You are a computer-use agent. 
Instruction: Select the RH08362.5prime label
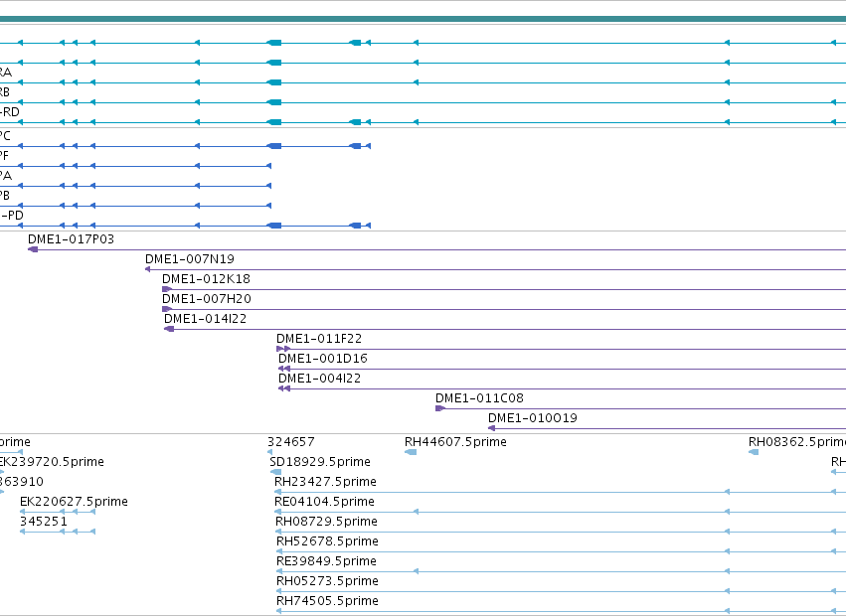coord(797,442)
